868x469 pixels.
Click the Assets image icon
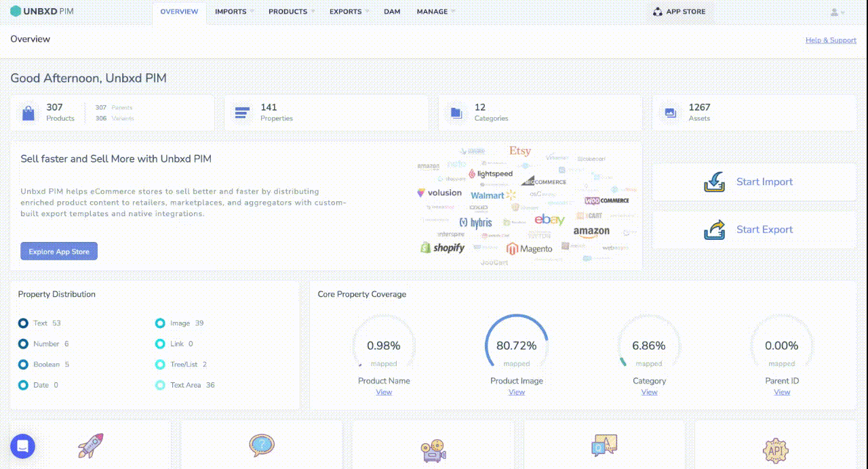[671, 113]
